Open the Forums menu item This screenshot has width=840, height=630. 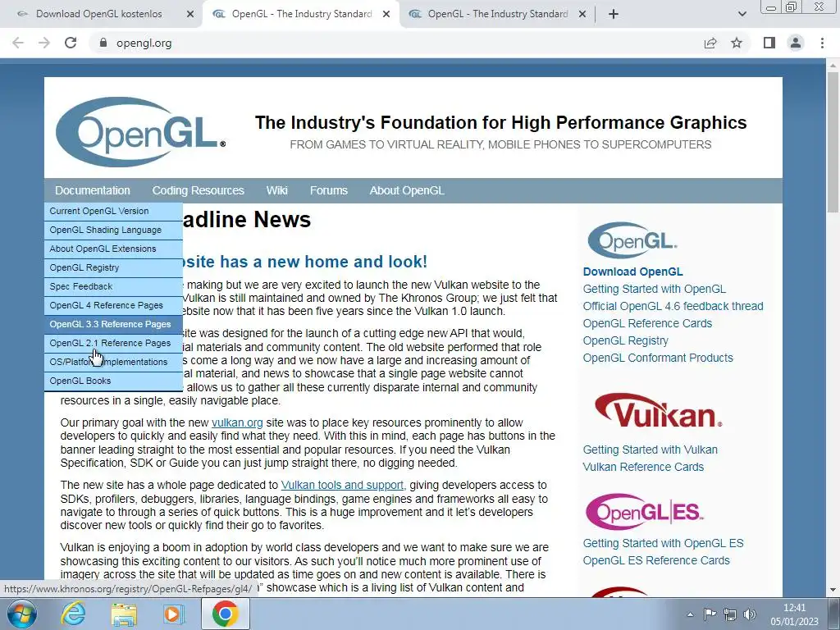point(329,190)
